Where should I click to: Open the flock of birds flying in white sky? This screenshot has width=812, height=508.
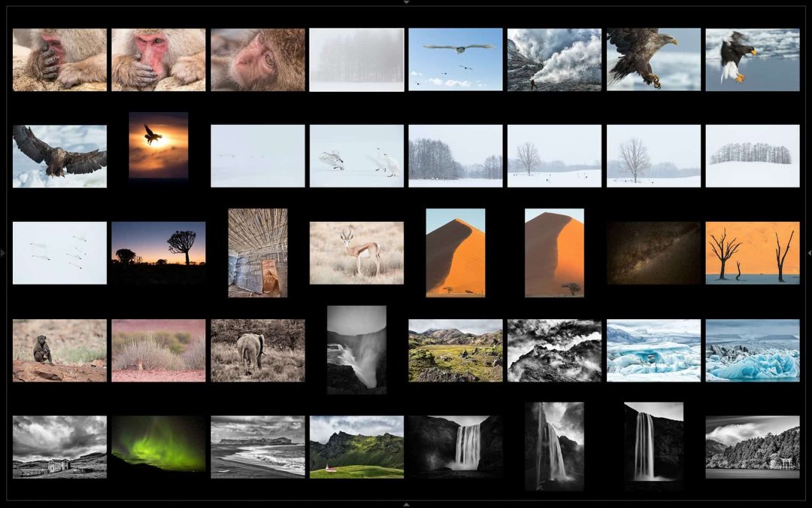click(x=59, y=253)
